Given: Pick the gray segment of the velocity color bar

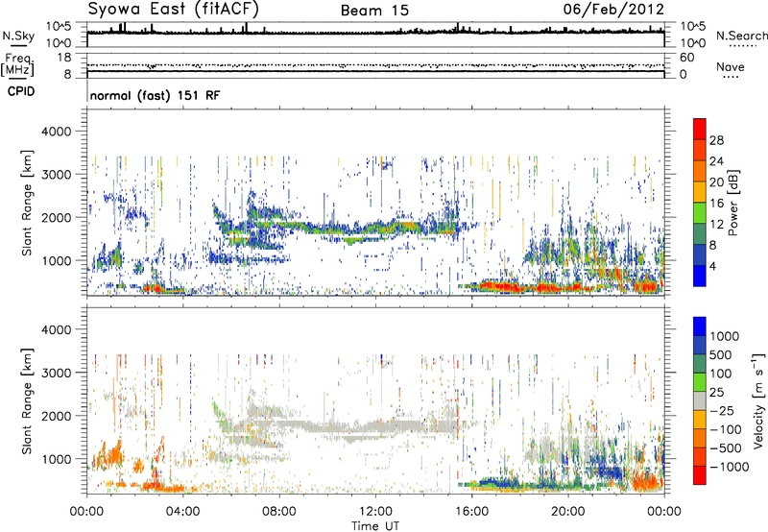Looking at the screenshot, I should 700,401.
